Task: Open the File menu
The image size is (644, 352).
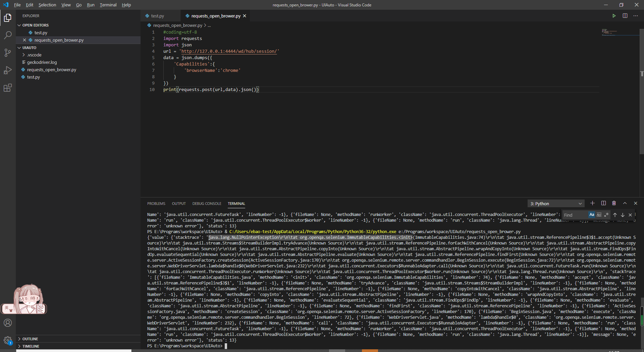Action: (17, 5)
